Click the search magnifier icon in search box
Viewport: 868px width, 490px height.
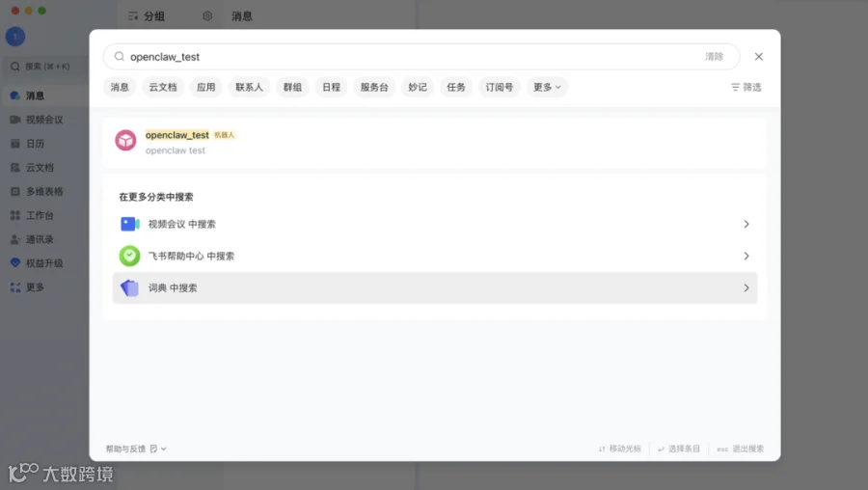(119, 57)
